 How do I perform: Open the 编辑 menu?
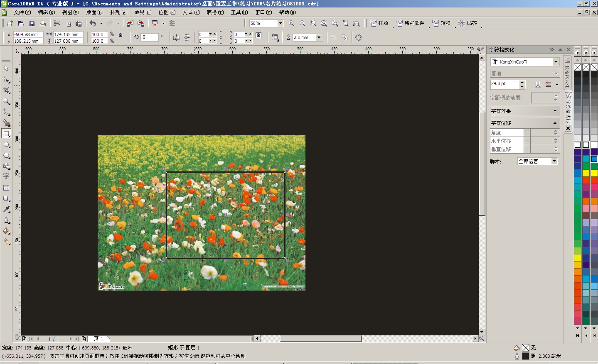coord(46,12)
